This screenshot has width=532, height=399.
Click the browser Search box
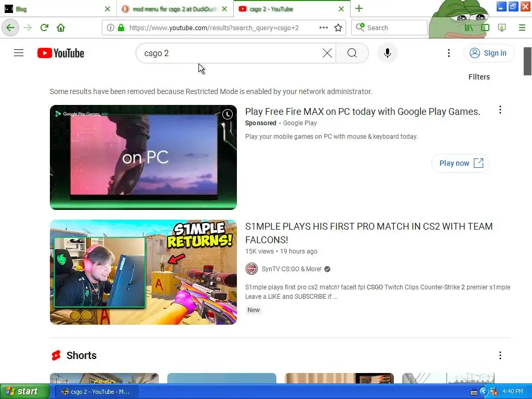pos(390,28)
